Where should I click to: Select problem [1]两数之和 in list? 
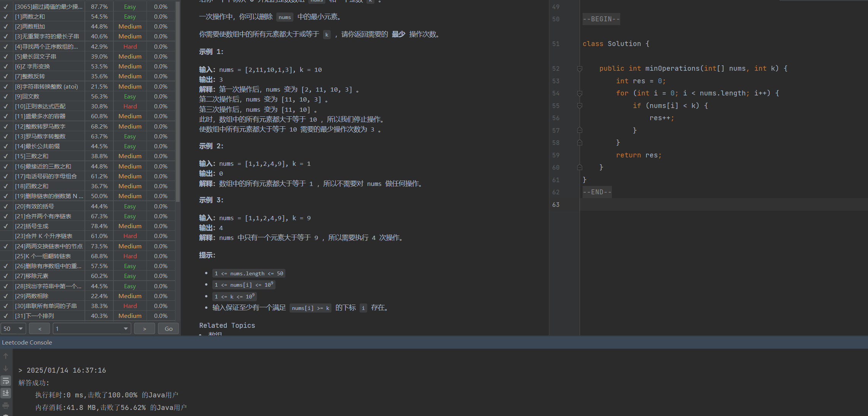click(x=30, y=17)
